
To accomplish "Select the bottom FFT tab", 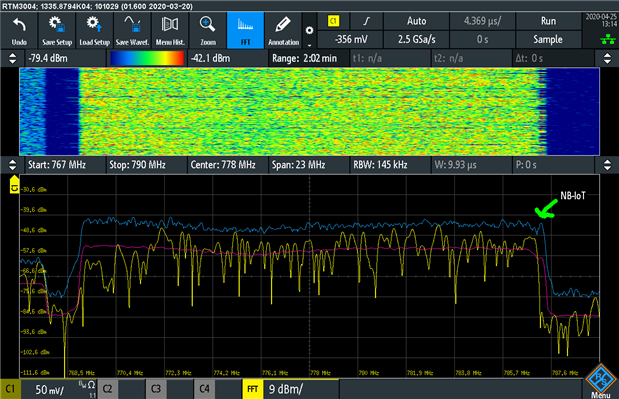I will (253, 389).
